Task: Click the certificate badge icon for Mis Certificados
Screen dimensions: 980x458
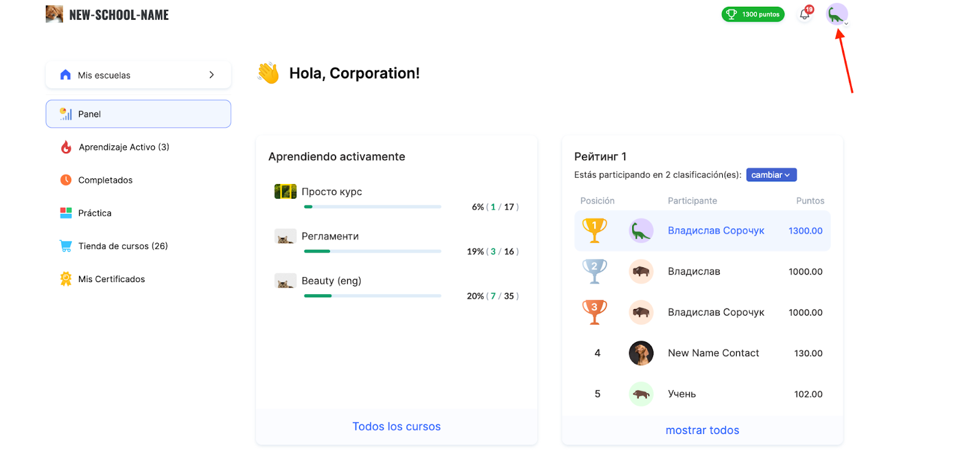Action: [x=66, y=279]
